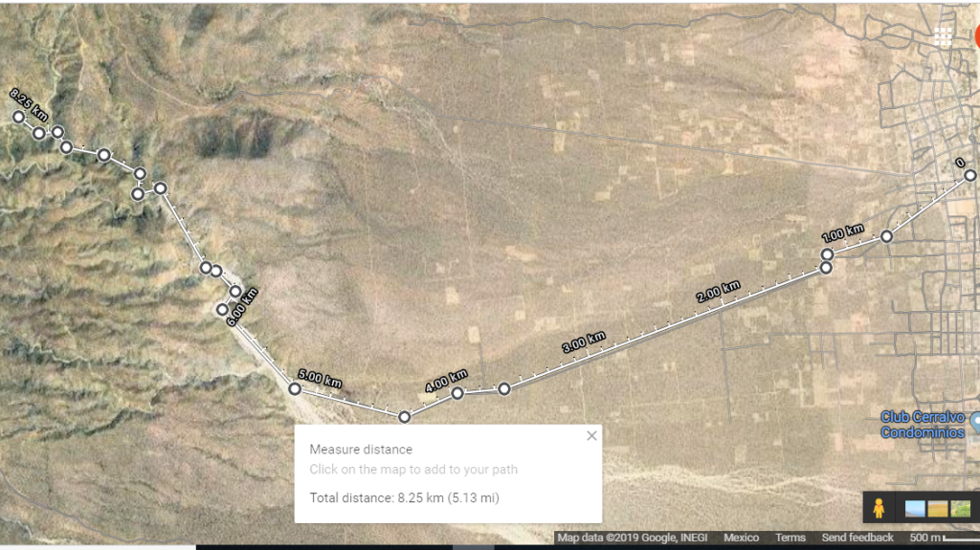Image resolution: width=980 pixels, height=550 pixels.
Task: Click the path point just after 1.00 km label
Action: (x=886, y=236)
